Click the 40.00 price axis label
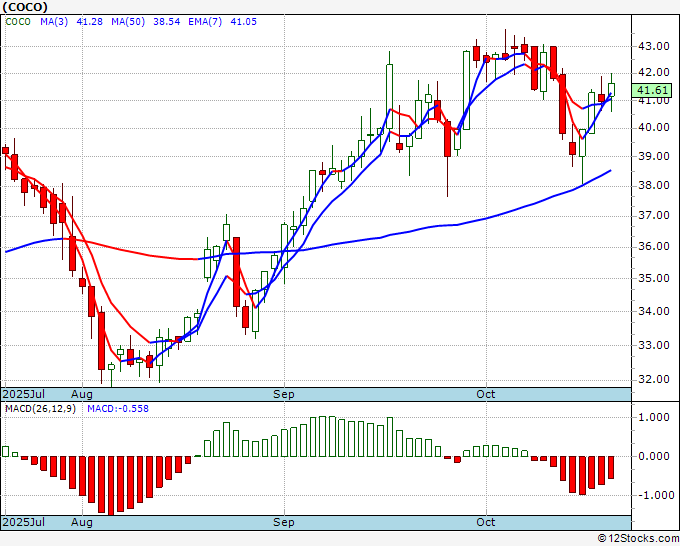 coord(653,128)
